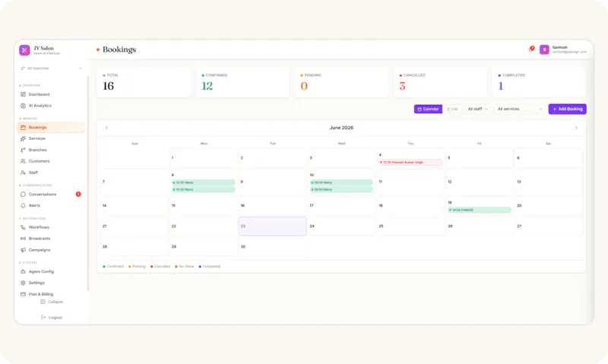Click the red Conversations unread badge
608x364 pixels.
point(78,195)
